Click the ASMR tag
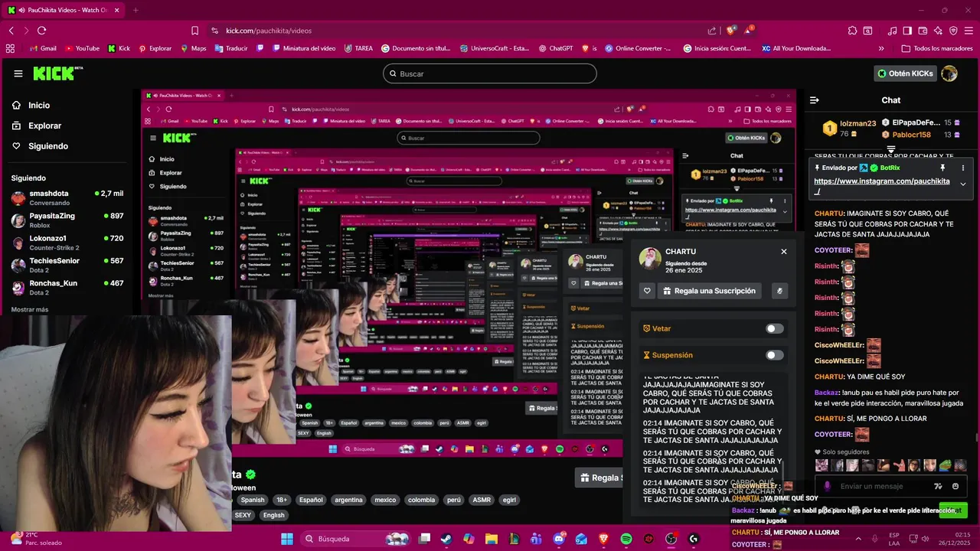The image size is (980, 551). coord(482,500)
